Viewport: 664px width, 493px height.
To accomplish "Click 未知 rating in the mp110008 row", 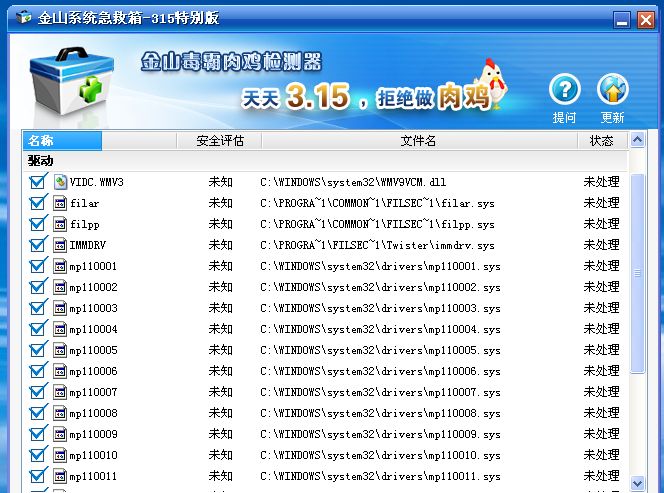I will click(x=221, y=413).
